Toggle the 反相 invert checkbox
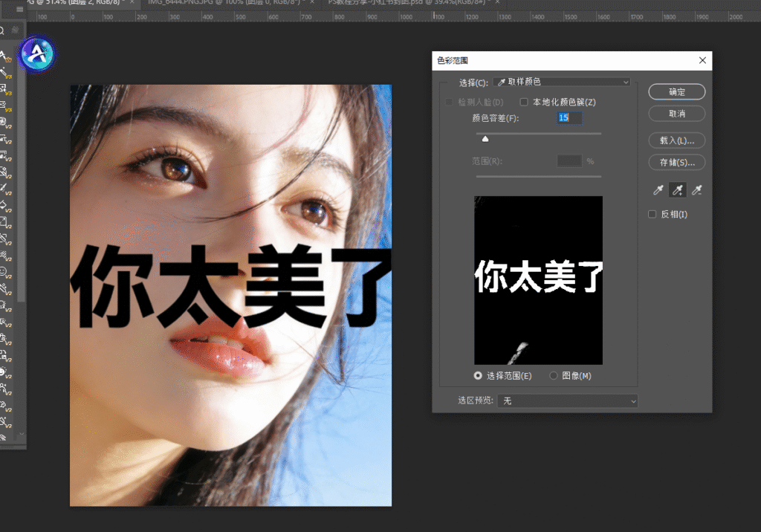Screen dimensions: 761x532 click(652, 215)
